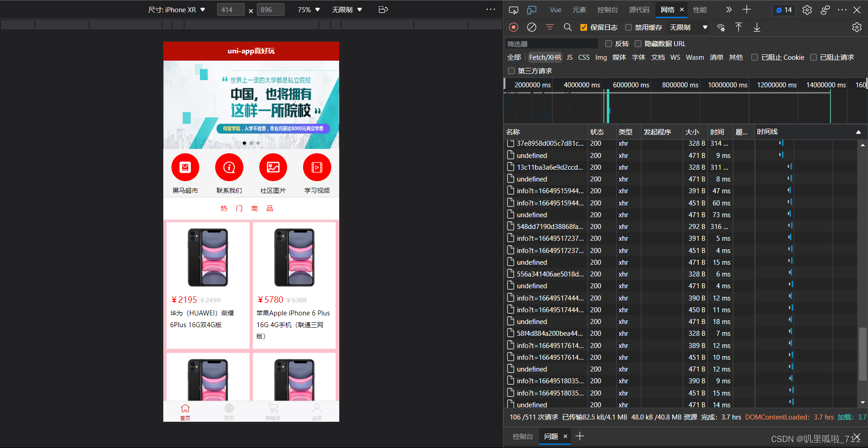Toggle device emulation toolbar icon

click(x=531, y=10)
